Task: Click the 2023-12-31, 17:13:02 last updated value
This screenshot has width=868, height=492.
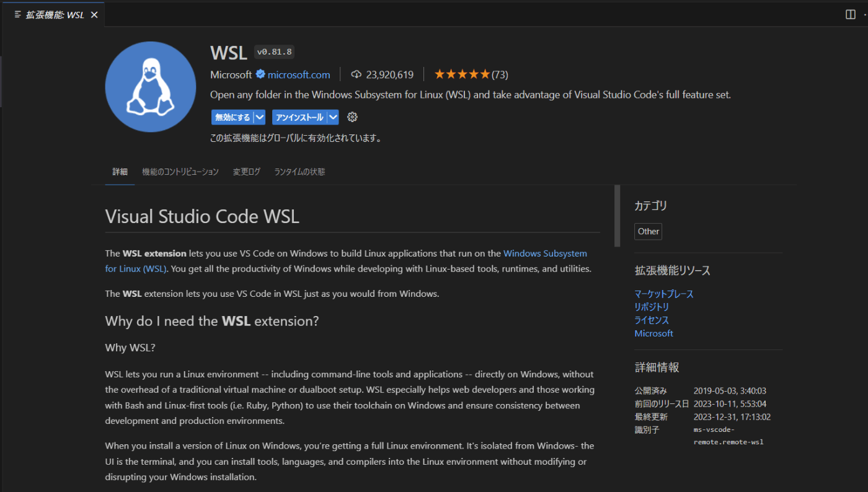Action: (732, 417)
